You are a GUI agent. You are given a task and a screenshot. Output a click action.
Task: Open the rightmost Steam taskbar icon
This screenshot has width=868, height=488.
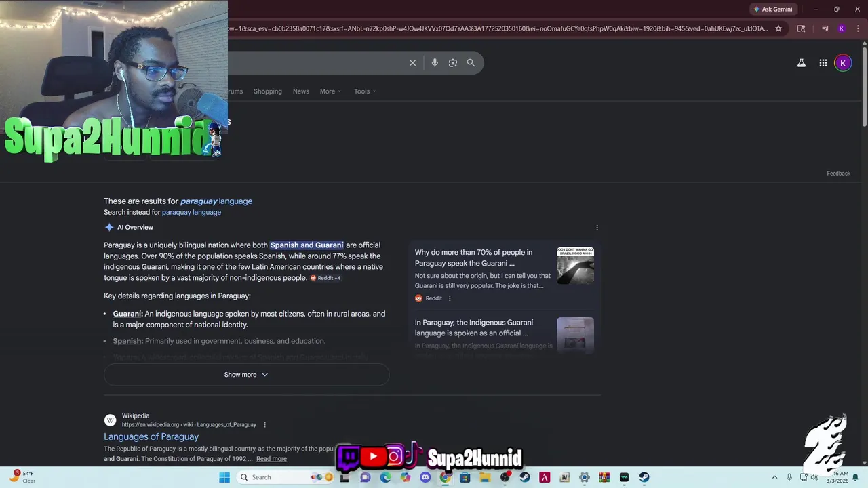[x=644, y=477]
